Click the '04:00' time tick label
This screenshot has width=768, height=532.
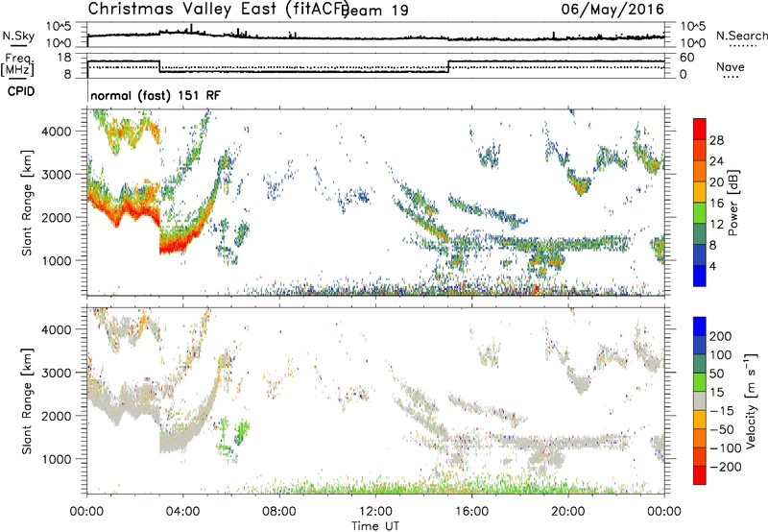tap(183, 512)
